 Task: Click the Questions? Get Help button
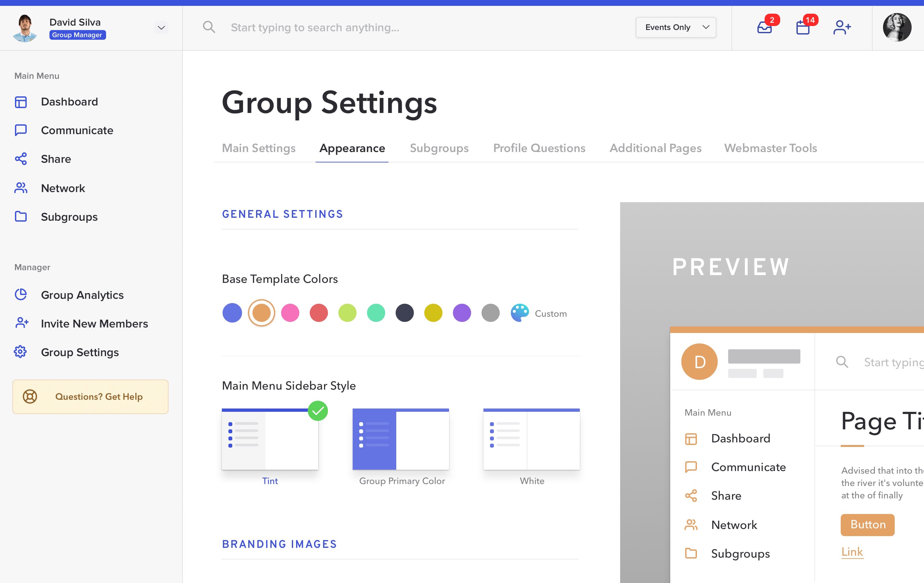[x=90, y=396]
